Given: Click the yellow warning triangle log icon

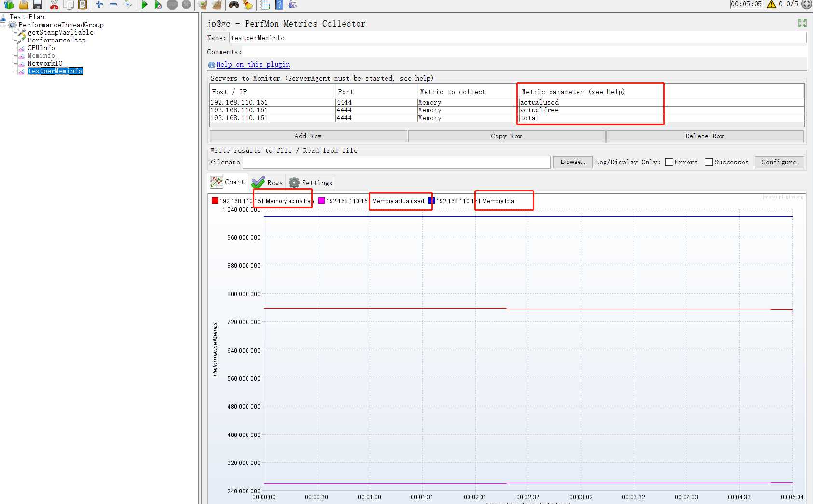Looking at the screenshot, I should click(x=772, y=4).
